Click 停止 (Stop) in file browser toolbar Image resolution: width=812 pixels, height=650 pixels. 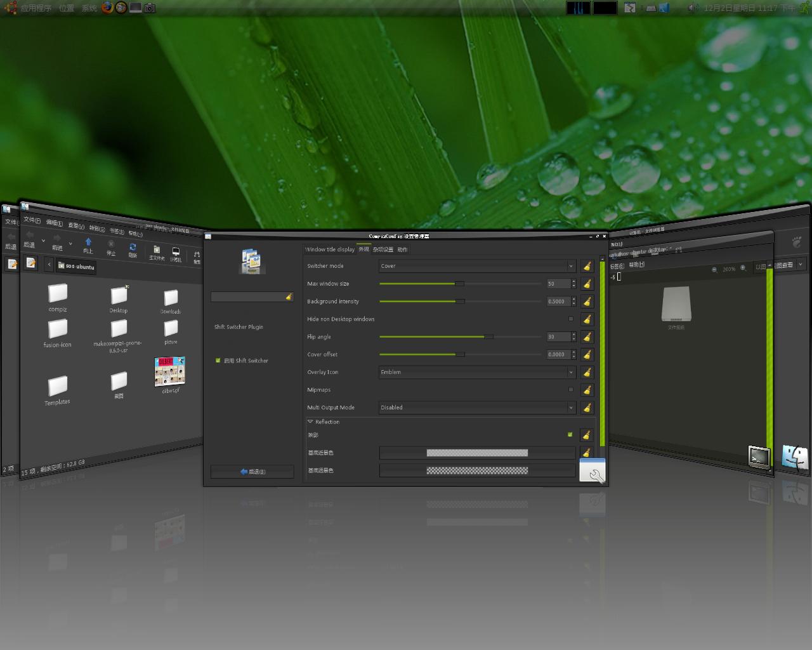[111, 248]
